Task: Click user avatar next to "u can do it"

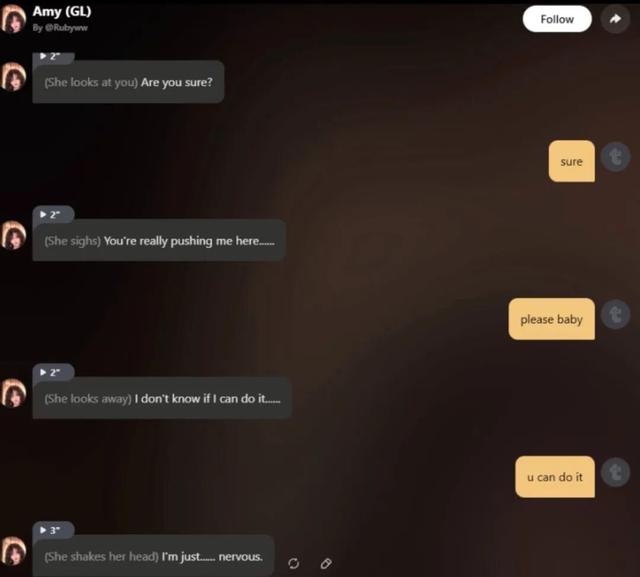Action: click(616, 472)
